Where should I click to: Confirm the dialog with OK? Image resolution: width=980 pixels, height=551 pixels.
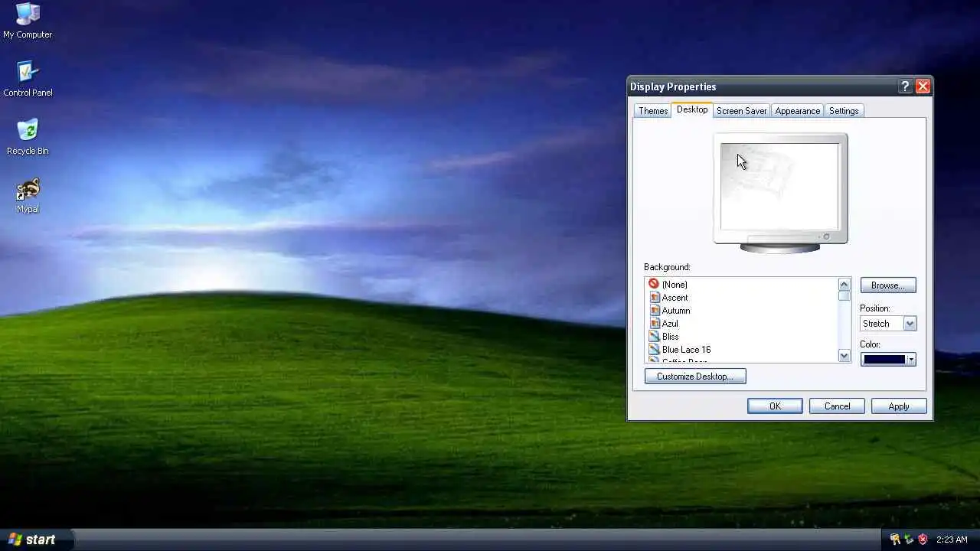775,406
